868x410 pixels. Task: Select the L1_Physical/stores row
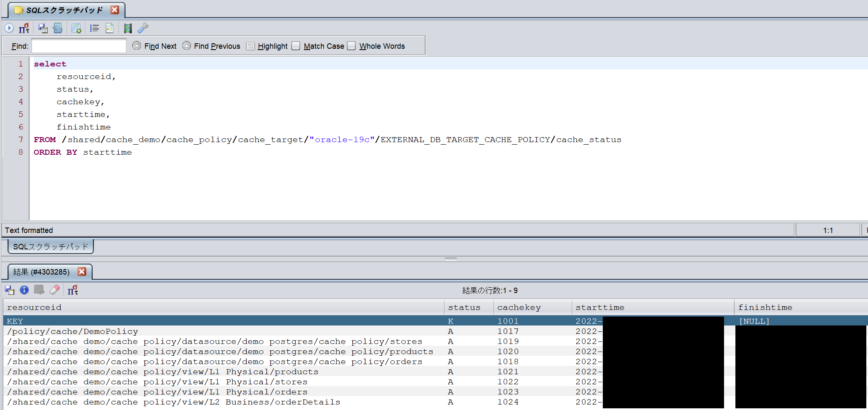point(435,381)
